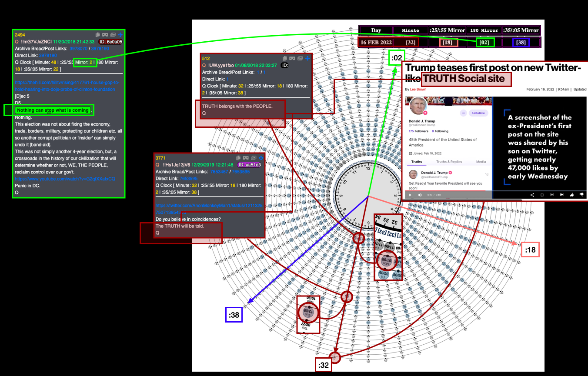The height and width of the screenshot is (376, 588).
Task: Open the images icon on post 512
Action: pos(300,58)
